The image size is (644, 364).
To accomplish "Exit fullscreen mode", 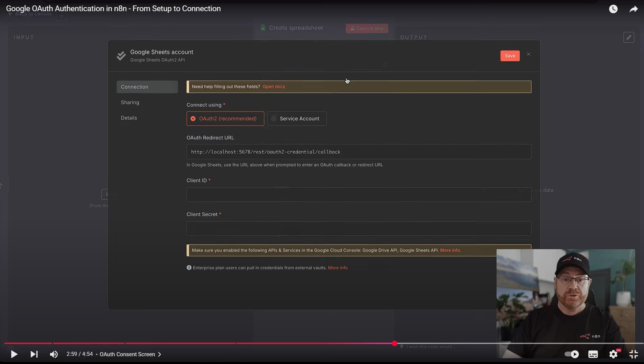I will [x=633, y=354].
